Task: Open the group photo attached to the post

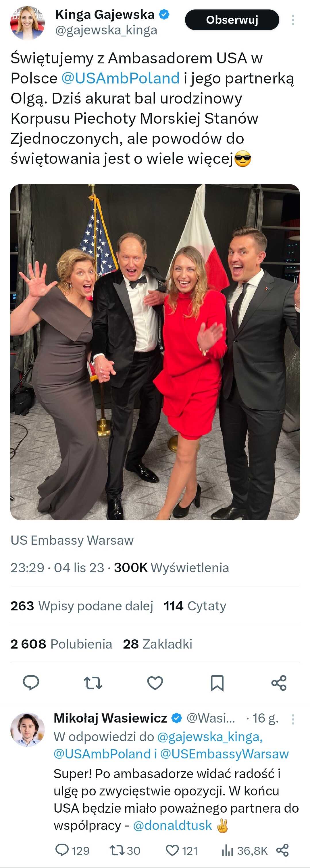Action: click(x=155, y=352)
